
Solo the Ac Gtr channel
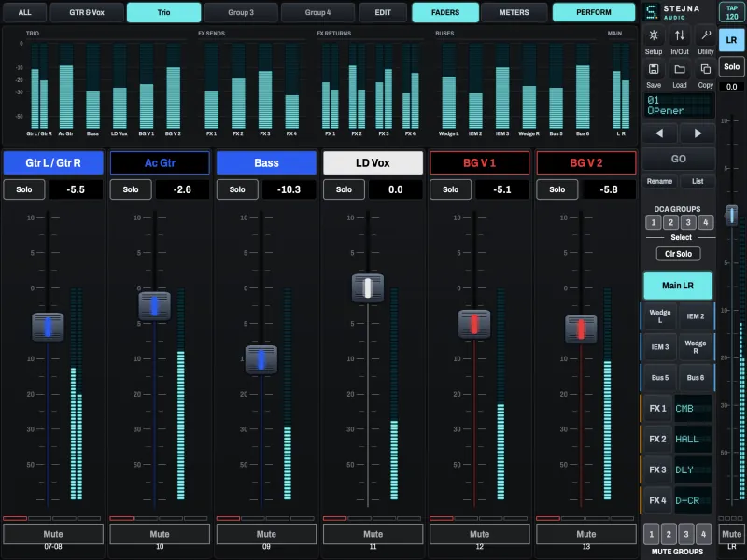pos(131,189)
